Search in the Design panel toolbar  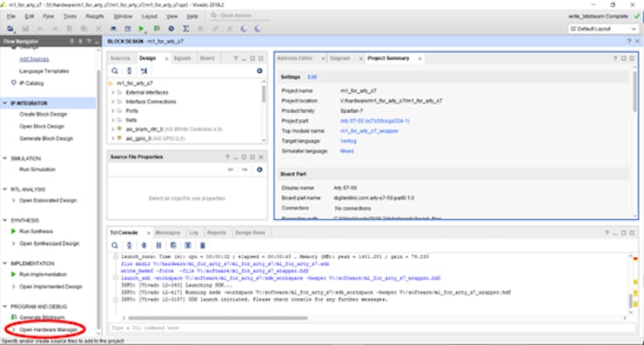click(x=115, y=71)
